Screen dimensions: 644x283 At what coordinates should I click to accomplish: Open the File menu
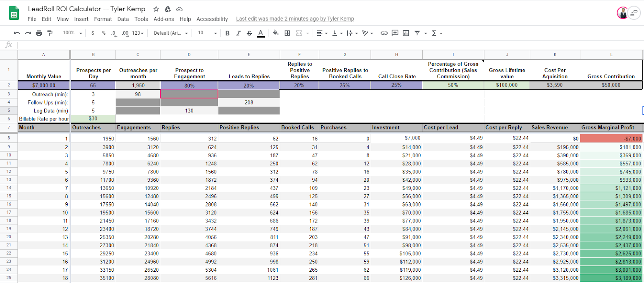tap(32, 19)
